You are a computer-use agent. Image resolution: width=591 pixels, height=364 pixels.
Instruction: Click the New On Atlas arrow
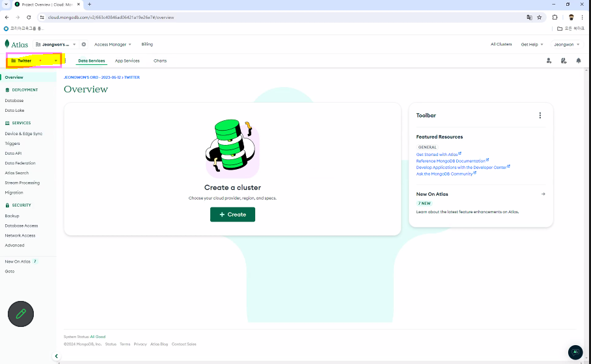pos(543,194)
